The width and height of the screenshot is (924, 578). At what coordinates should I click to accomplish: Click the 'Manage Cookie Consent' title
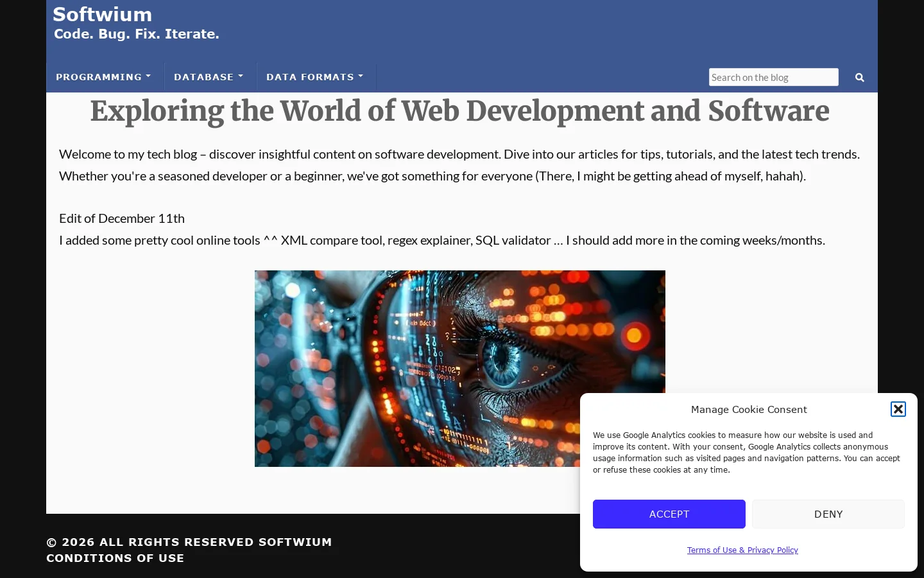(749, 410)
